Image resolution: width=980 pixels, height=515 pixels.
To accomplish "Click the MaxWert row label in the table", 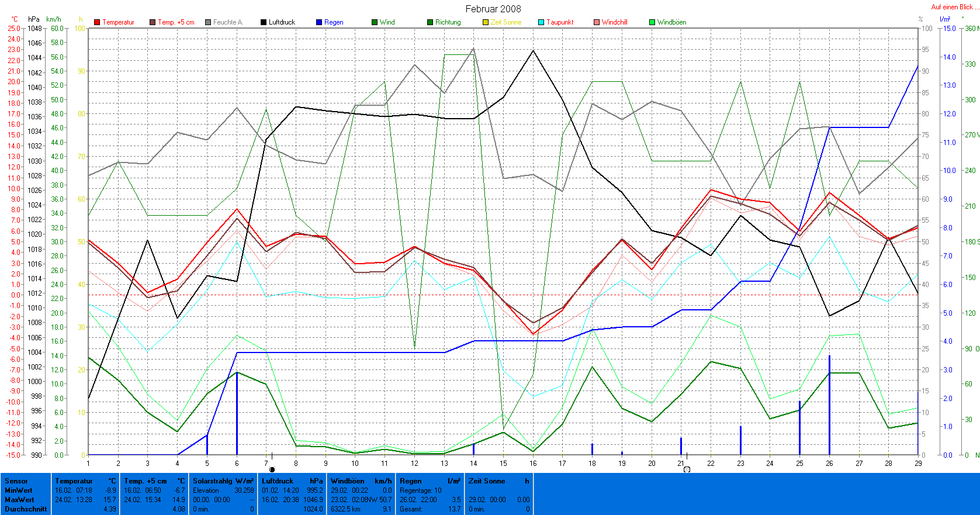I will [x=19, y=500].
